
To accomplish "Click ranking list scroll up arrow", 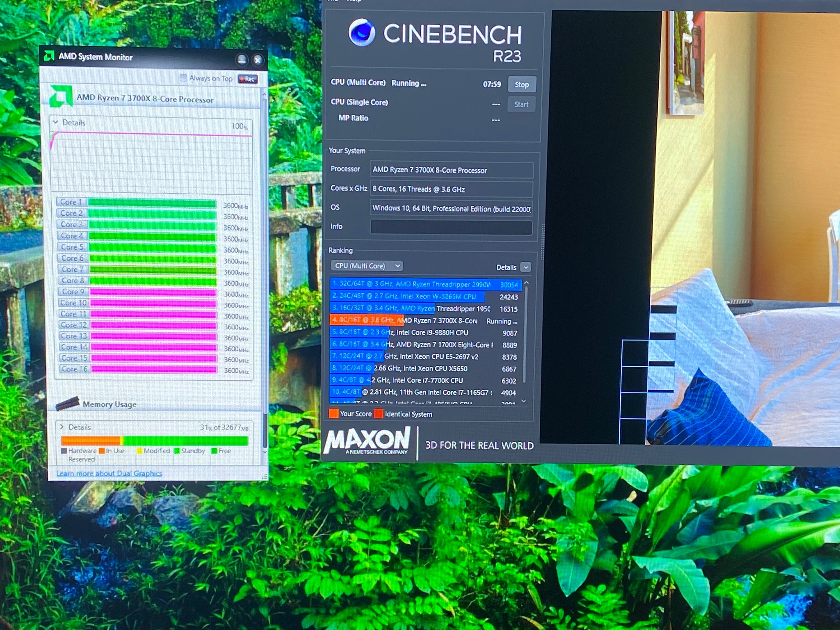I will 526,283.
